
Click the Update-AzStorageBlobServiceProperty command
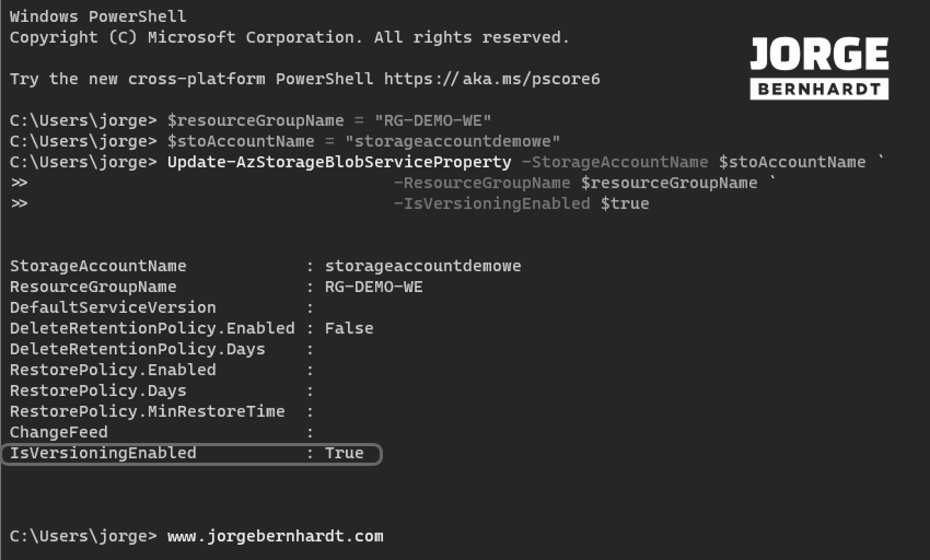pos(339,162)
